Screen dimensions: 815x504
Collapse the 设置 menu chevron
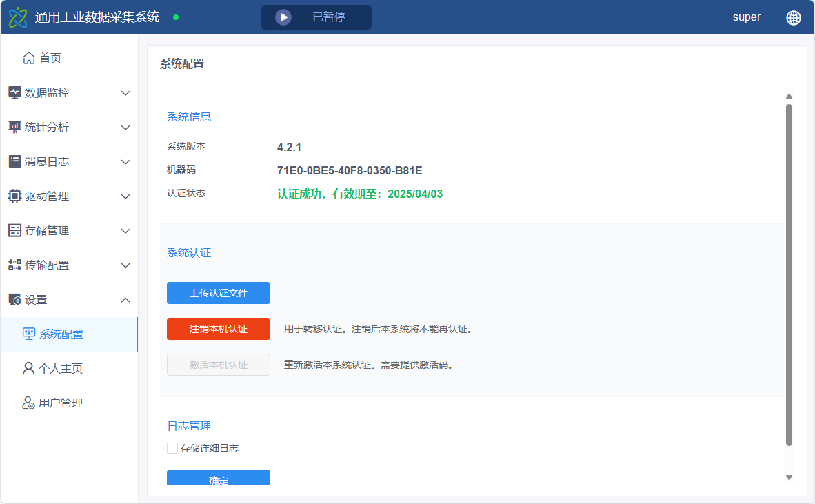click(x=125, y=300)
